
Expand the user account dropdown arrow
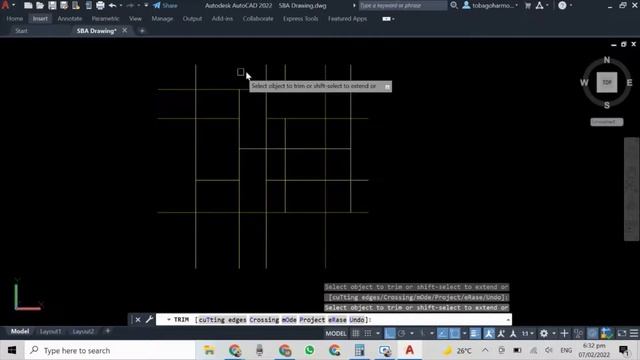point(517,6)
